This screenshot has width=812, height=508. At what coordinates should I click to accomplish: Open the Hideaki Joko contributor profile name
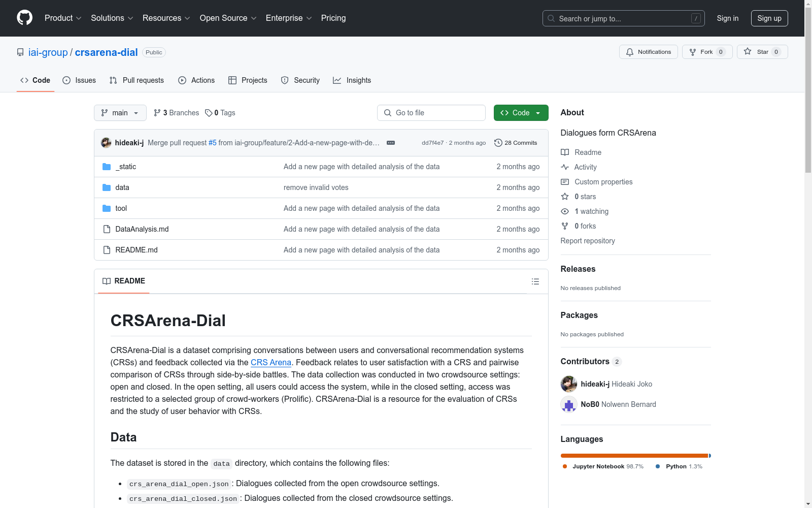632,384
